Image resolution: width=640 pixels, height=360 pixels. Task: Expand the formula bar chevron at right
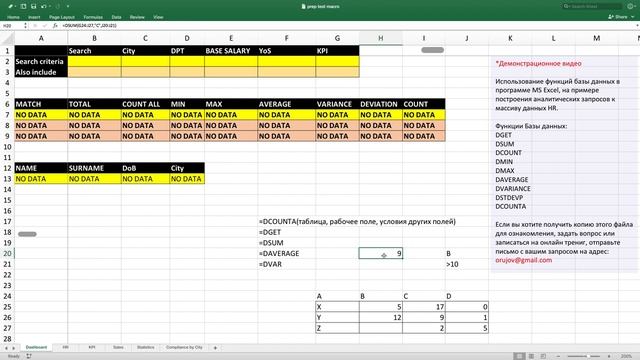[637, 26]
